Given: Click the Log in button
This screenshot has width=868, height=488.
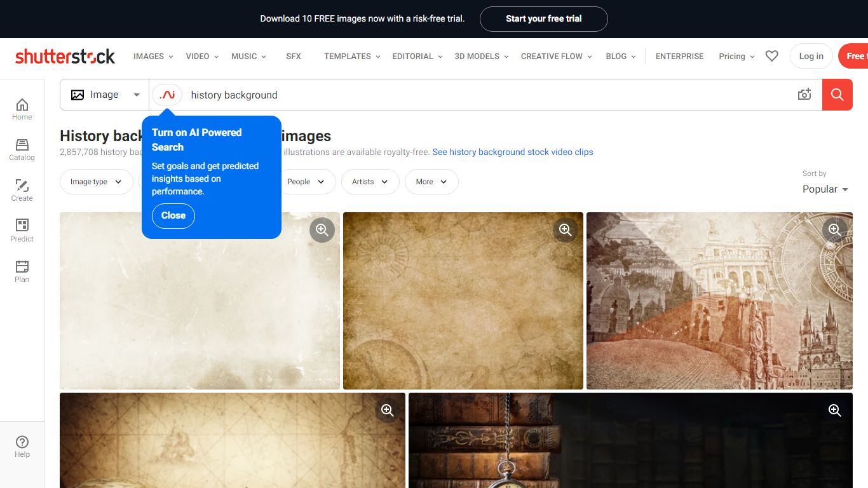Looking at the screenshot, I should tap(811, 56).
